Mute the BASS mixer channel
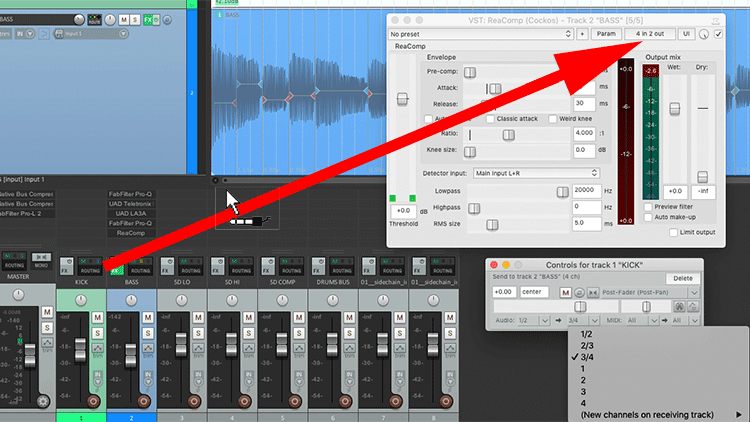The width and height of the screenshot is (750, 422). 148,317
